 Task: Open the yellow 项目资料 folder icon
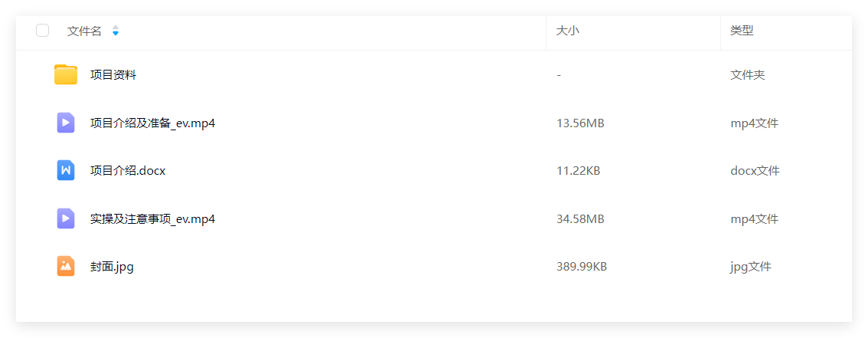[66, 75]
